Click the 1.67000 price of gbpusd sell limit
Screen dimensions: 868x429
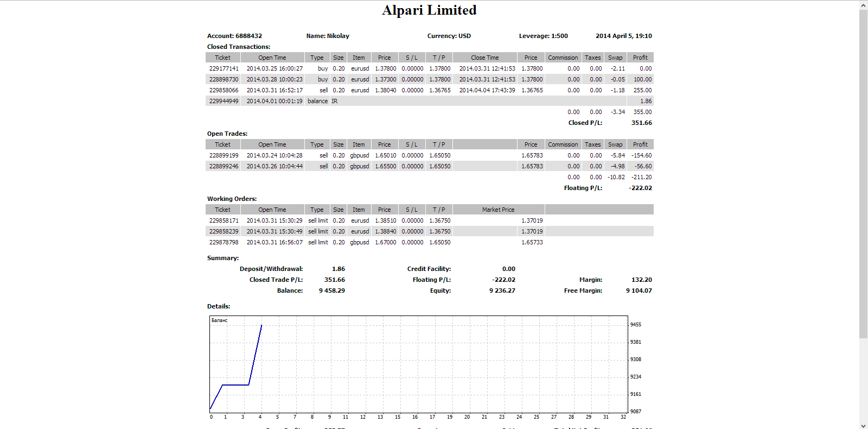[x=386, y=242]
